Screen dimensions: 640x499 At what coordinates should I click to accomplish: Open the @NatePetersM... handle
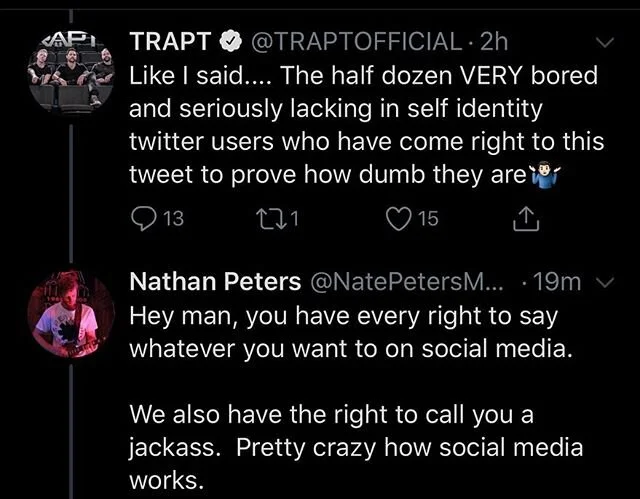[408, 283]
